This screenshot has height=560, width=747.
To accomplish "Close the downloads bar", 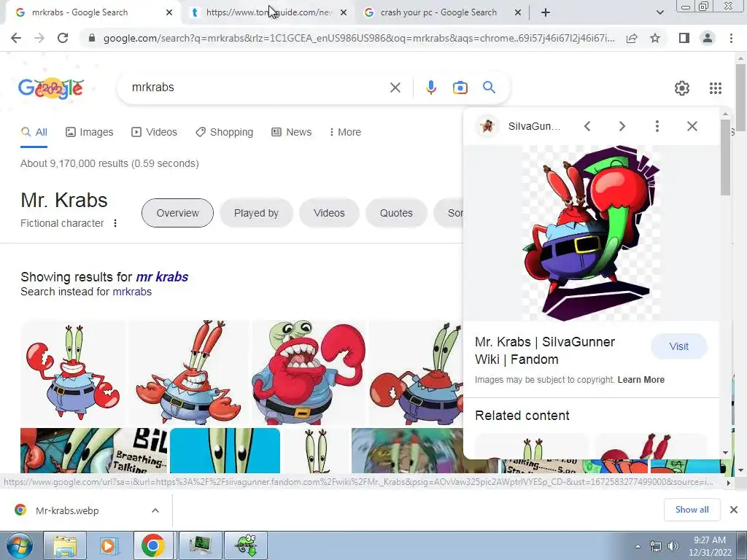I will 734,510.
